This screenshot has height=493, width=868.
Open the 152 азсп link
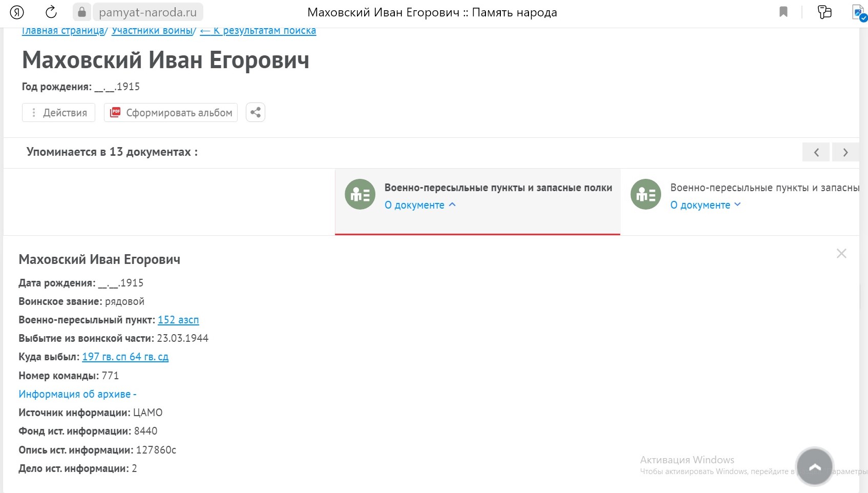(x=178, y=320)
